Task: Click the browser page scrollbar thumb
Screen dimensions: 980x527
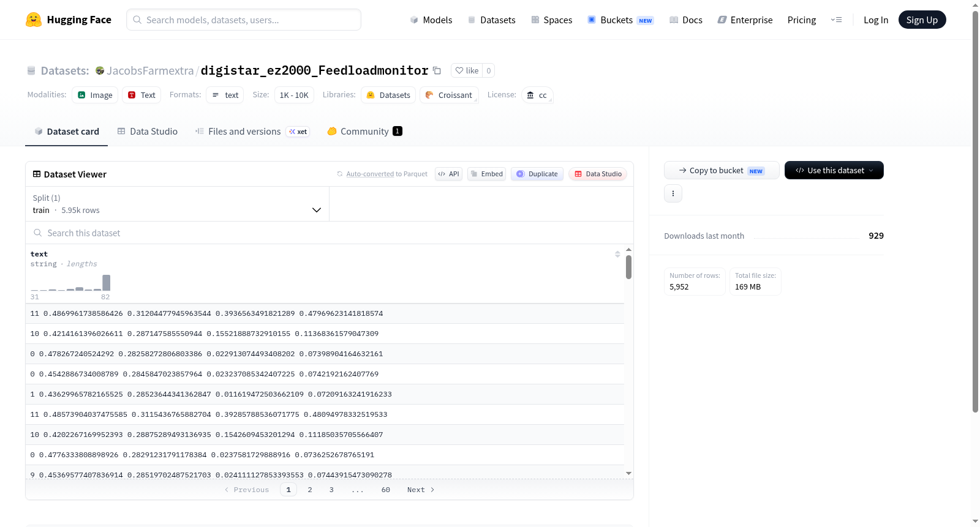Action: click(975, 211)
